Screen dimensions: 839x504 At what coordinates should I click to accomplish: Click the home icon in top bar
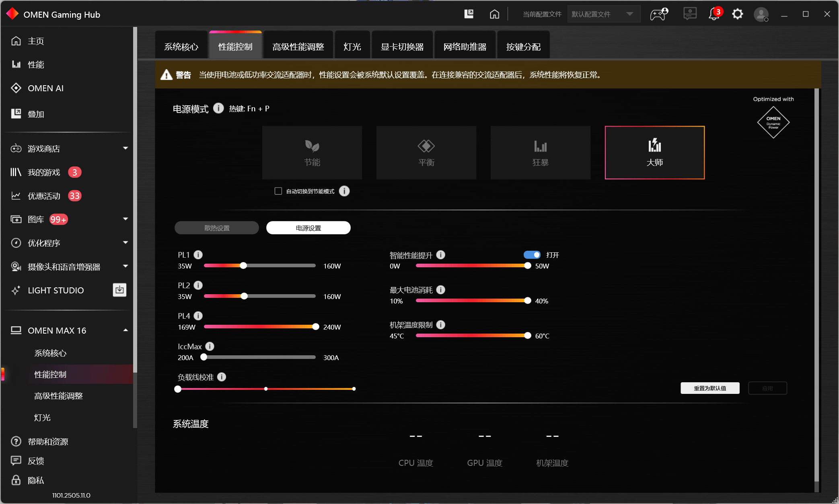coord(494,14)
